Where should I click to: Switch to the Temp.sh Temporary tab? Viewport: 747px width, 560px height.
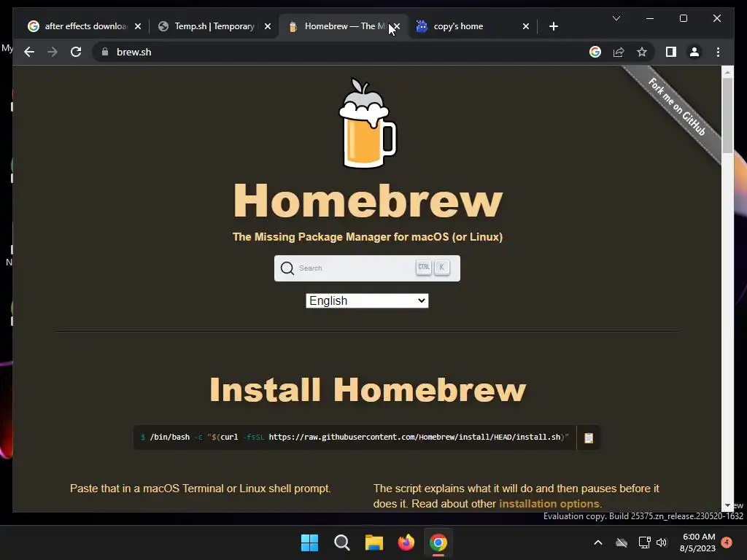pos(209,26)
